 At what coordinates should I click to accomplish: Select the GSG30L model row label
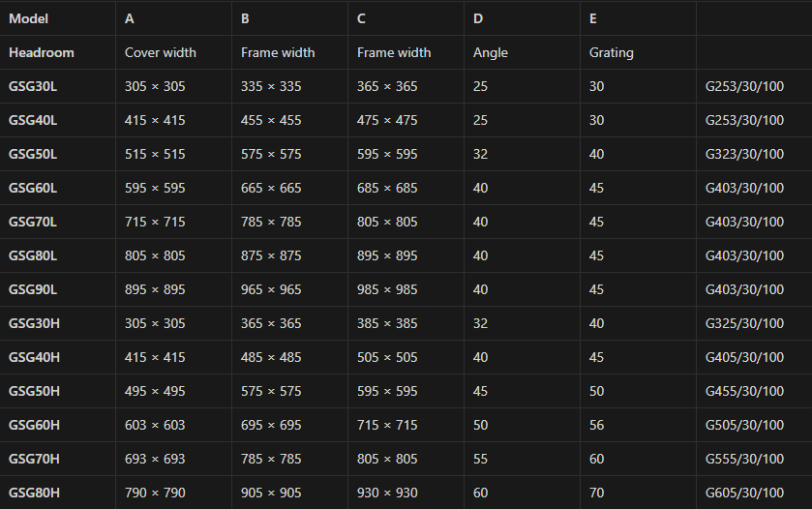(33, 86)
